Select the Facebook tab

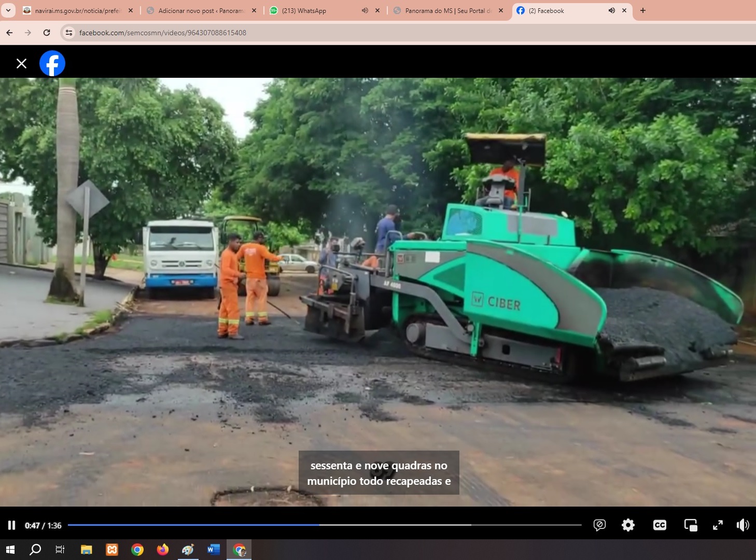[x=571, y=10]
